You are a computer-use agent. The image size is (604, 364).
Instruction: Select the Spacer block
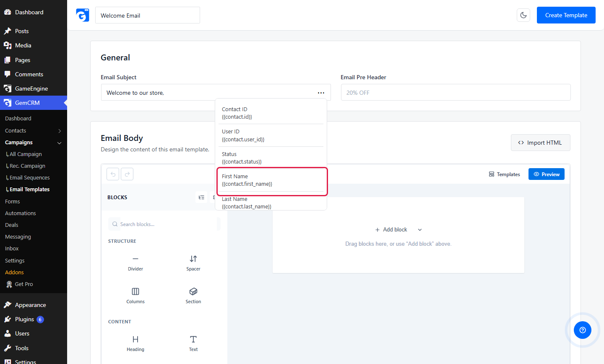pyautogui.click(x=193, y=263)
